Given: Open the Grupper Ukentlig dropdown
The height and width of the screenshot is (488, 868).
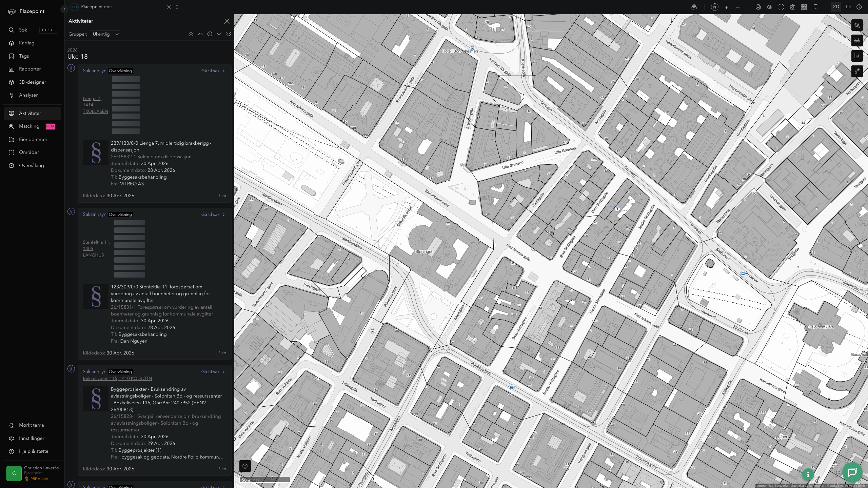Looking at the screenshot, I should click(105, 34).
